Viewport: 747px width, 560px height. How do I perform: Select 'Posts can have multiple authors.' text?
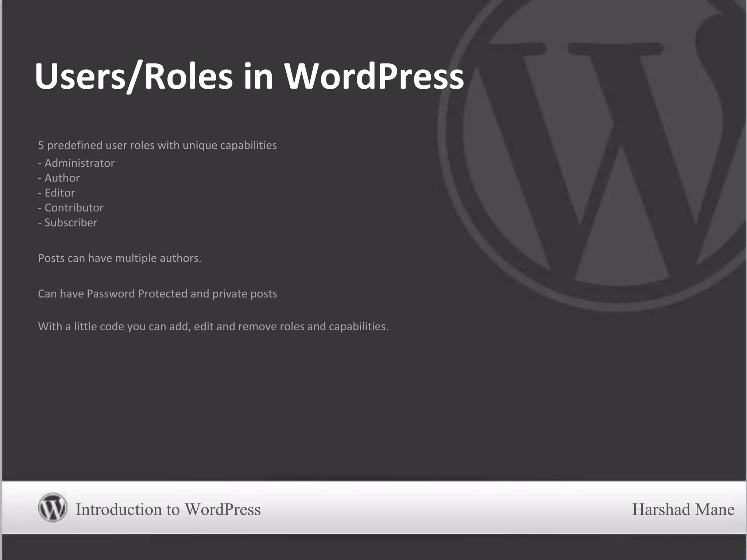120,258
